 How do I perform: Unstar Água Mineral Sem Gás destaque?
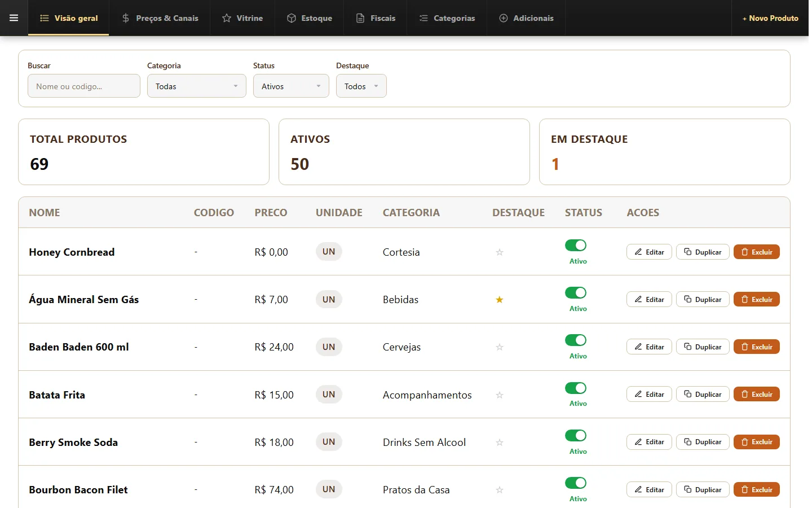tap(500, 300)
